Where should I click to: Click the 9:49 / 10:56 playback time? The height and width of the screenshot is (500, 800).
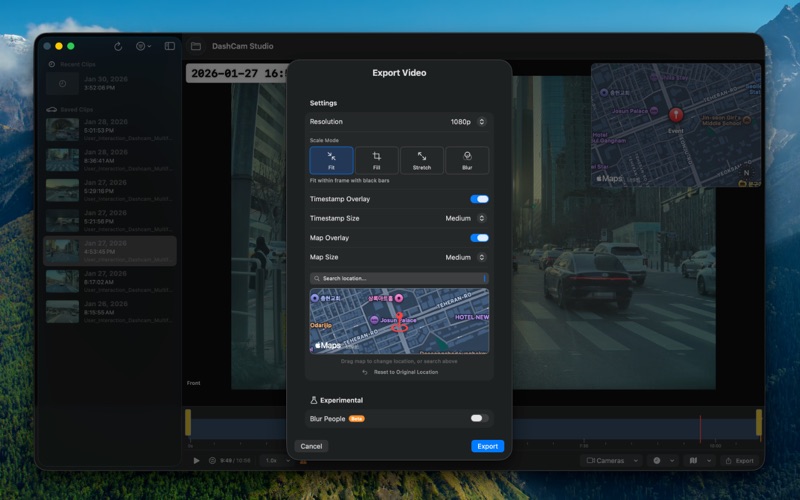pyautogui.click(x=235, y=460)
